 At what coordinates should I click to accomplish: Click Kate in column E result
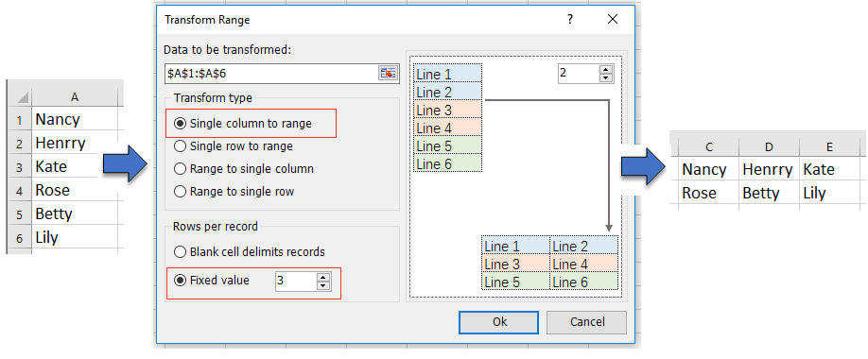click(828, 169)
